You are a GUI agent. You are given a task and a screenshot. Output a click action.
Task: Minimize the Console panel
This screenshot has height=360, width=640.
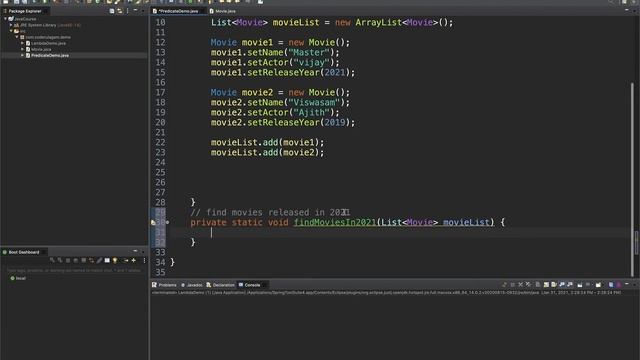coord(627,284)
